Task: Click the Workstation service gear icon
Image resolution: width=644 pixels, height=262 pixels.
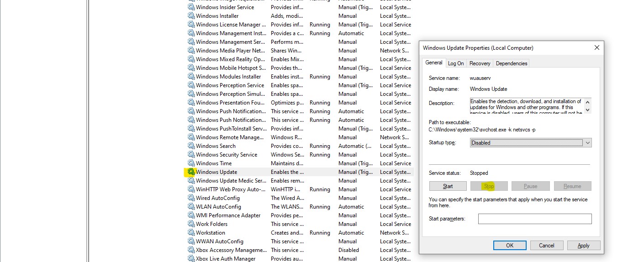Action: click(x=191, y=233)
